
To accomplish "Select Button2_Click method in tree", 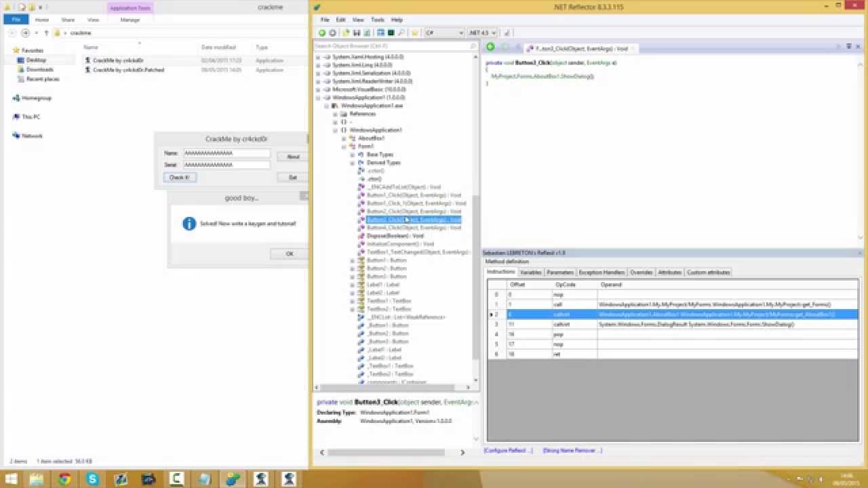I will point(414,211).
